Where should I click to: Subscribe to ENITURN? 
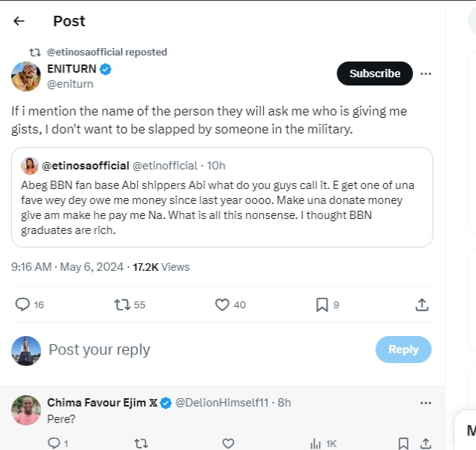tap(375, 73)
